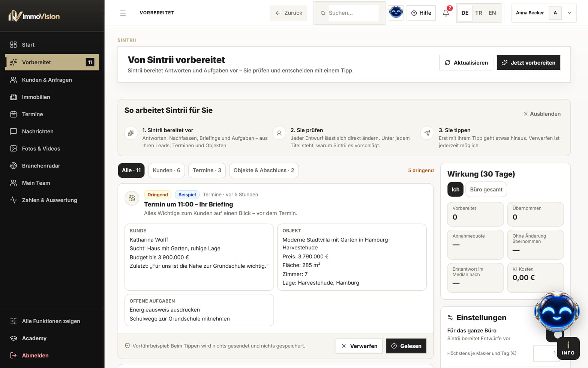Image resolution: width=588 pixels, height=368 pixels.
Task: Open the hamburger menu icon
Action: click(123, 13)
